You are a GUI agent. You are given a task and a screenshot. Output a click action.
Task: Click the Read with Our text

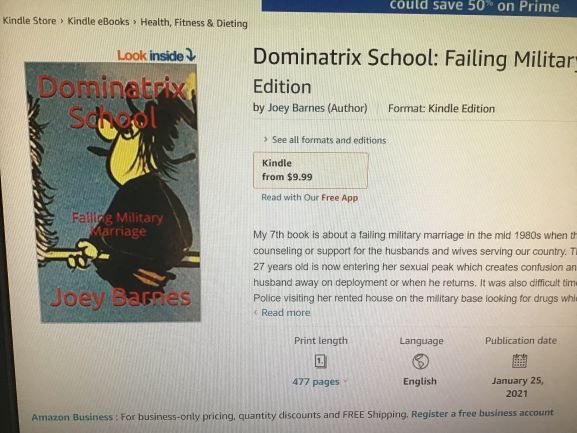[x=290, y=197]
